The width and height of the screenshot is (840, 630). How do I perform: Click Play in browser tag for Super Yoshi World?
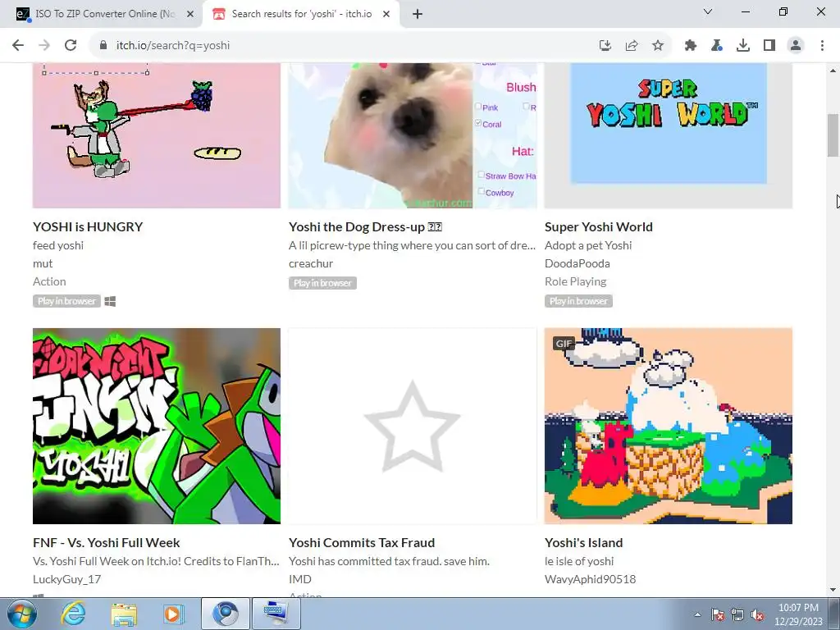(x=578, y=301)
